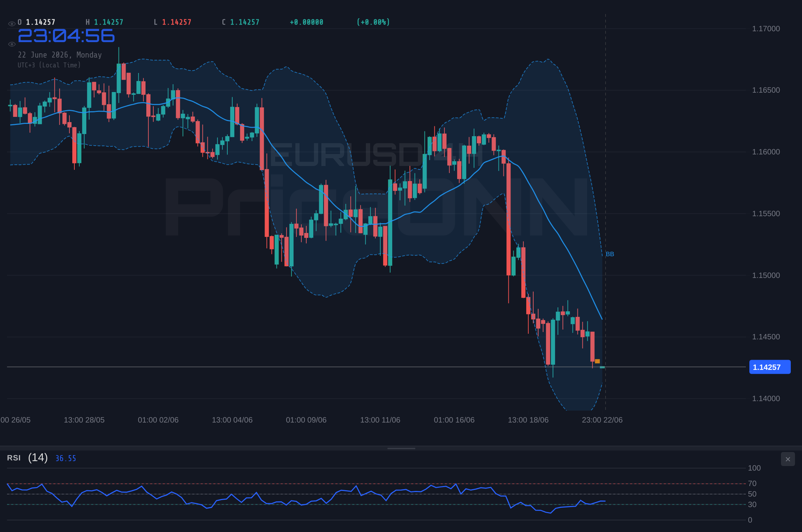Viewport: 802px width, 532px height.
Task: Click the 23:04:56 clock display
Action: pyautogui.click(x=66, y=36)
